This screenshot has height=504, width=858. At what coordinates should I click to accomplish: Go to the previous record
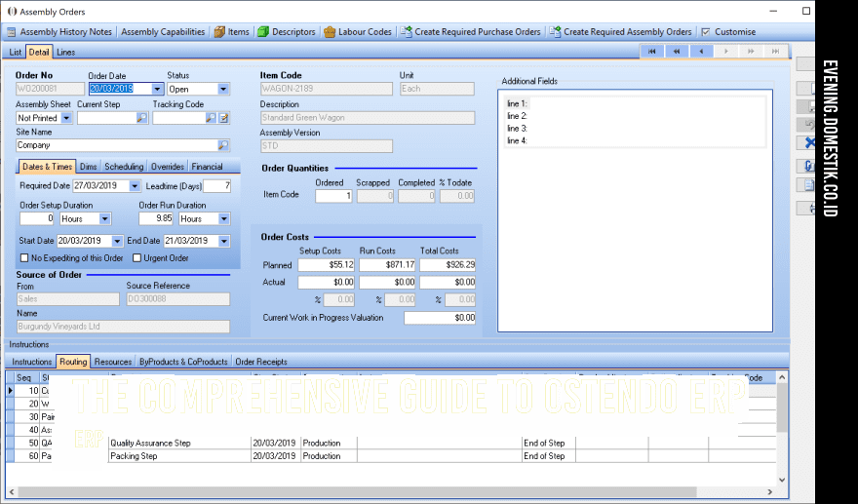[701, 51]
